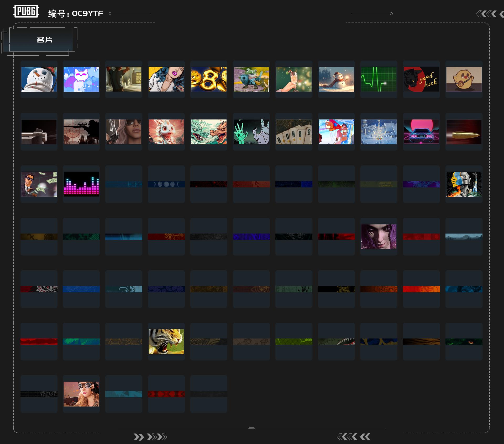Choose the neon retro car nameplate
Screen dimensions: 504x444
click(421, 132)
